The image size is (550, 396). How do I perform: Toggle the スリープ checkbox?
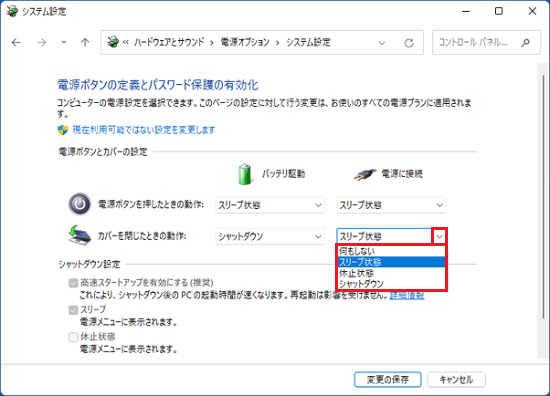[x=73, y=310]
